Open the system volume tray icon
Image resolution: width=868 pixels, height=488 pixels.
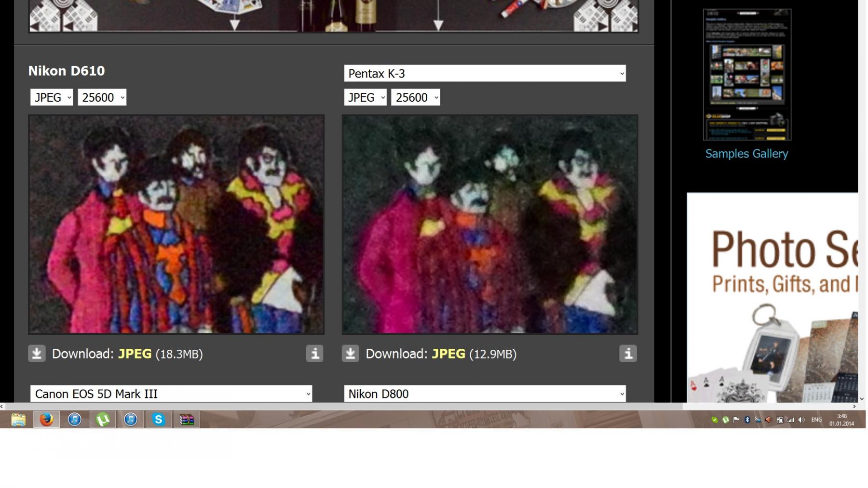(801, 420)
